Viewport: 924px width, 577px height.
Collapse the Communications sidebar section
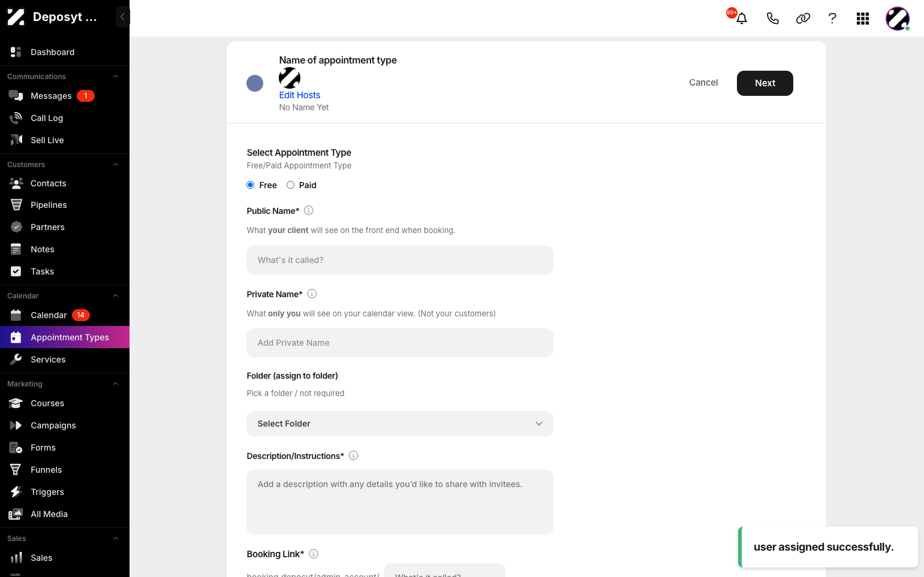tap(116, 77)
